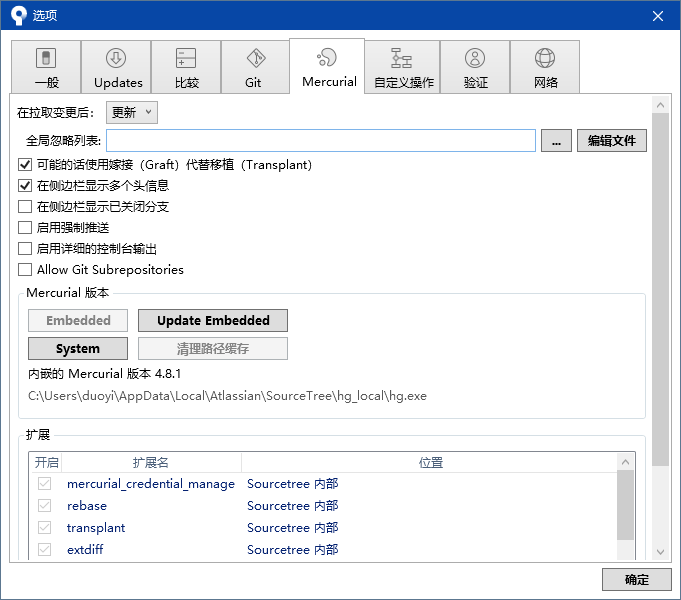681x600 pixels.
Task: Select the transplant extension row name
Action: click(96, 528)
